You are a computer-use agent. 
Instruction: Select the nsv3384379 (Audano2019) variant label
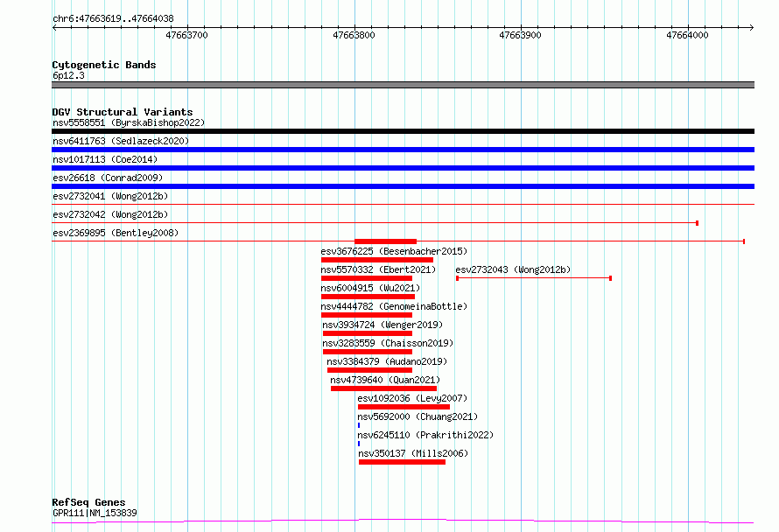click(x=387, y=361)
